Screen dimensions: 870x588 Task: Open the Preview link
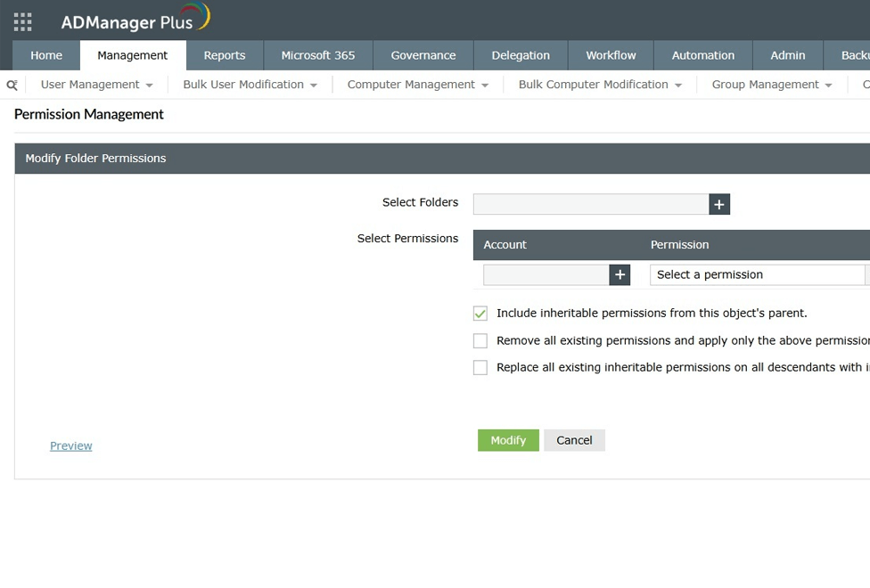pyautogui.click(x=71, y=446)
